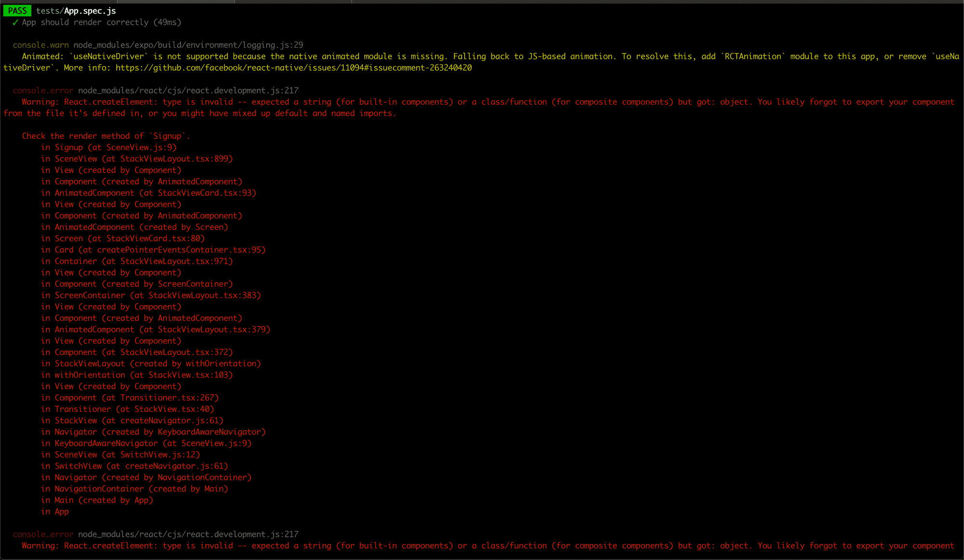Click the StackViewCard.tsx:93 AnimatedComponent line

pos(148,193)
